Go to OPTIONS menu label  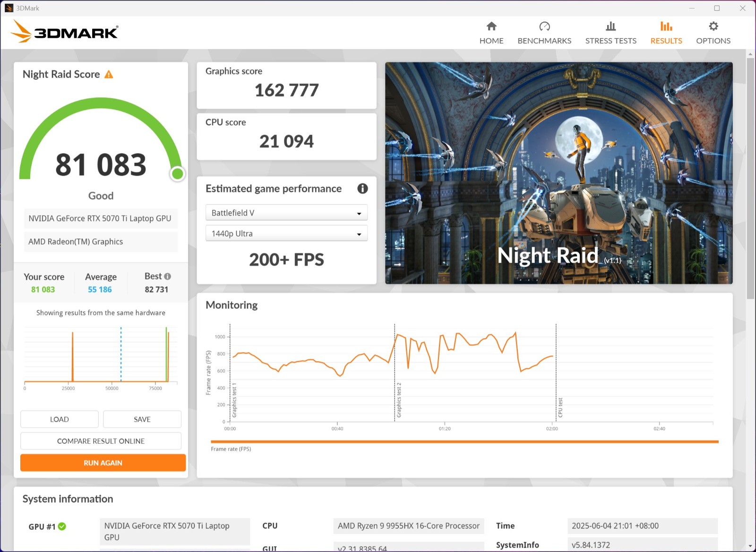[x=713, y=41]
